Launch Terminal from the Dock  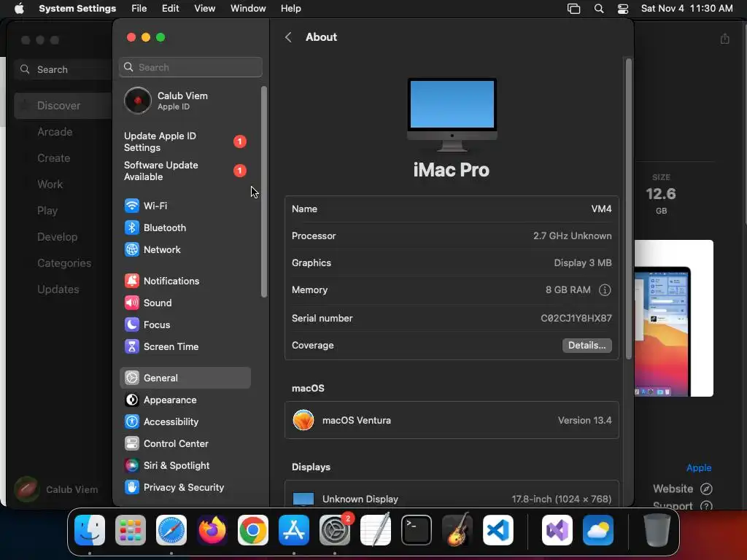pyautogui.click(x=417, y=530)
